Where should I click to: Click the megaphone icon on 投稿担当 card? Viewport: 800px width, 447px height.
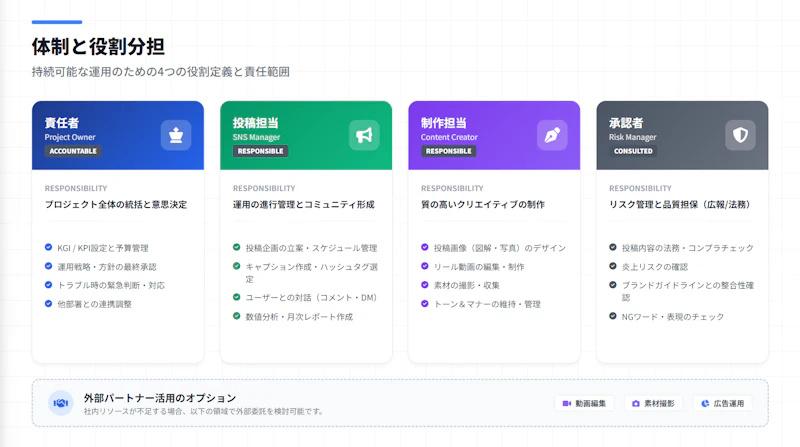click(x=364, y=135)
